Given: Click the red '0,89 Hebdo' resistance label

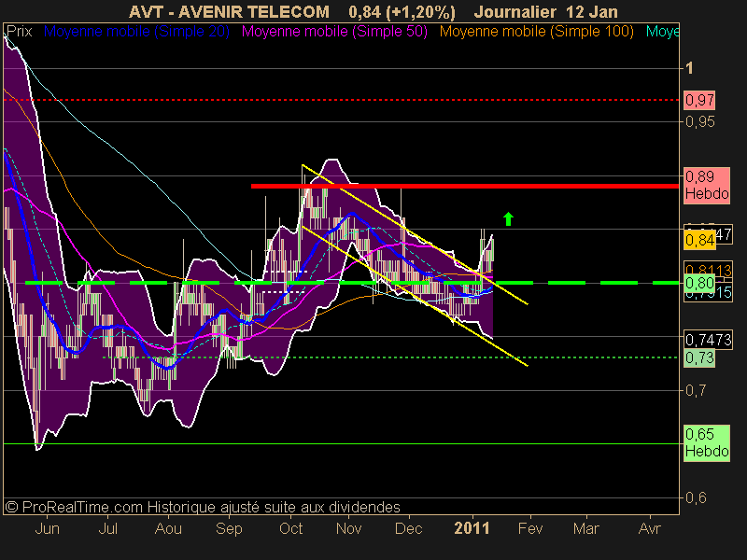Looking at the screenshot, I should tap(707, 185).
